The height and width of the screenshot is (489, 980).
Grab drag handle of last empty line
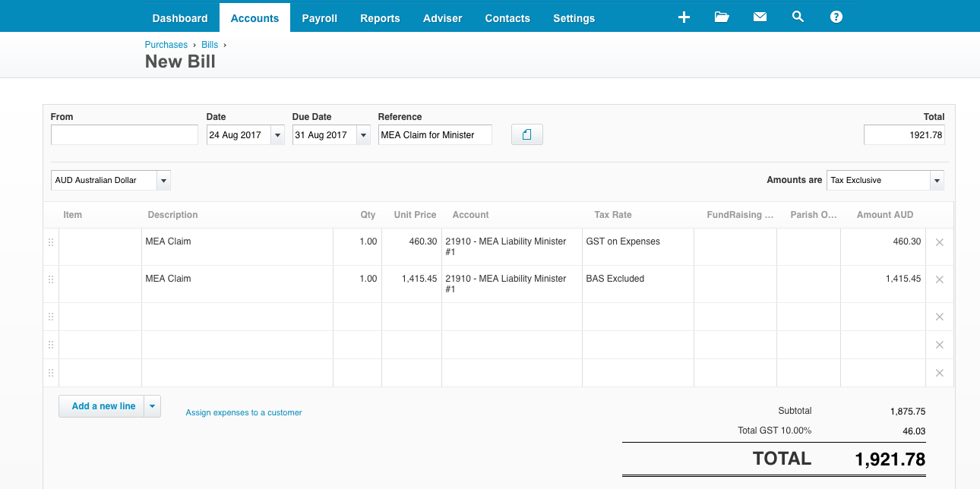pos(51,373)
